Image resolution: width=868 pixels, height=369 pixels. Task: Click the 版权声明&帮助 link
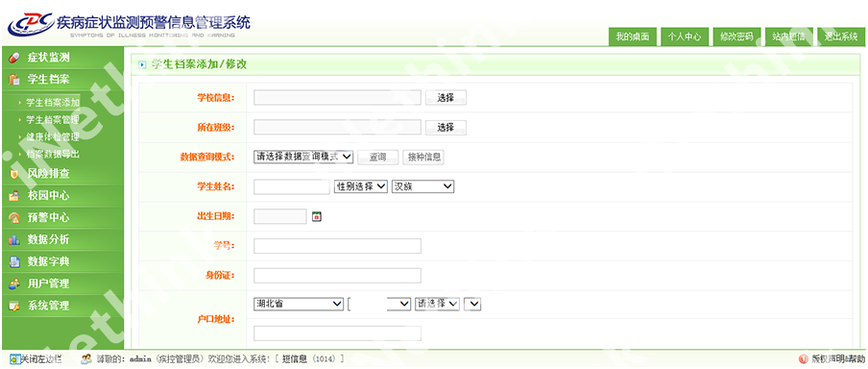click(838, 359)
